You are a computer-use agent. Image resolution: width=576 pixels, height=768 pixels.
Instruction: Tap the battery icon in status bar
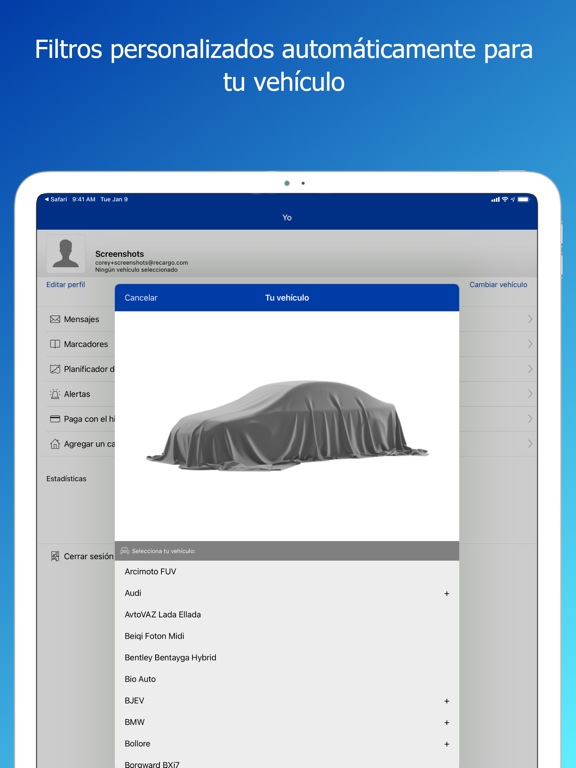(524, 199)
